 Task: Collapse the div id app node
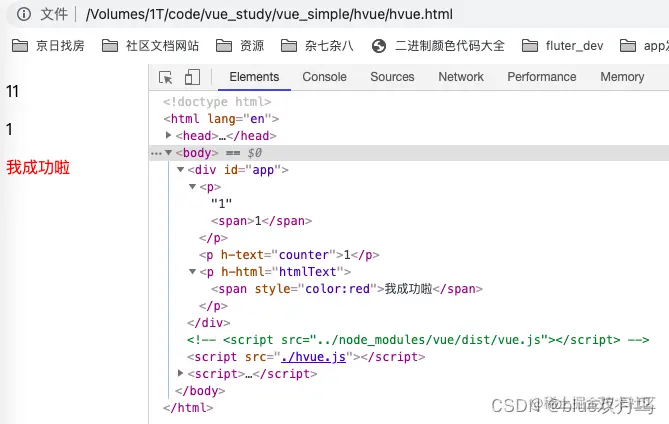[180, 169]
